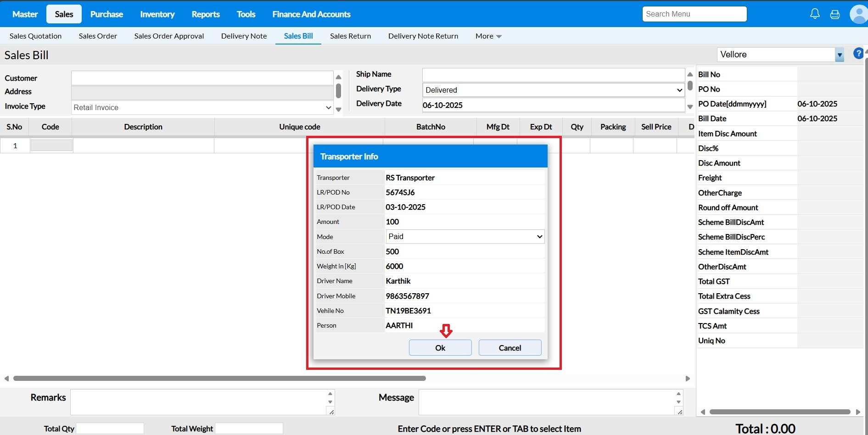Open the notifications bell icon
This screenshot has width=868, height=435.
pyautogui.click(x=815, y=14)
